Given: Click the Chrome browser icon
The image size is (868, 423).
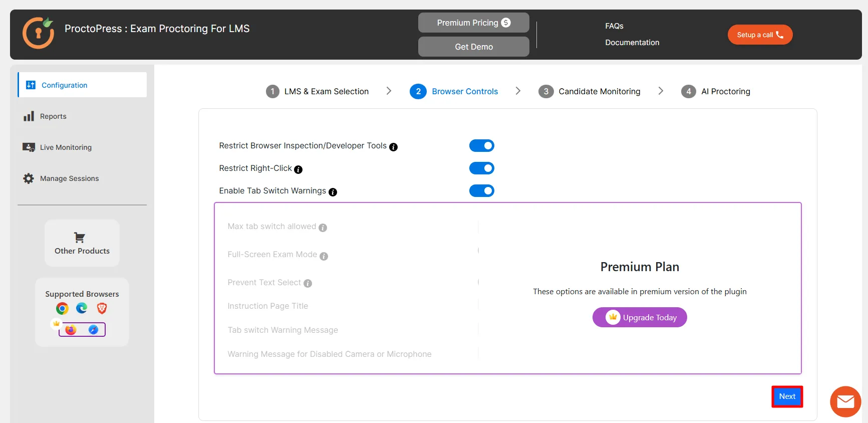Looking at the screenshot, I should (x=63, y=308).
